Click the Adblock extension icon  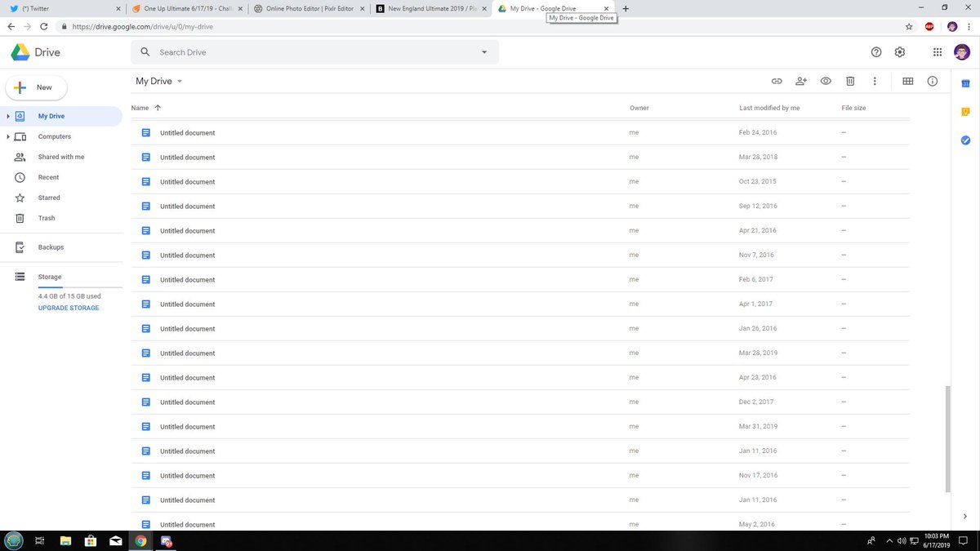tap(929, 26)
